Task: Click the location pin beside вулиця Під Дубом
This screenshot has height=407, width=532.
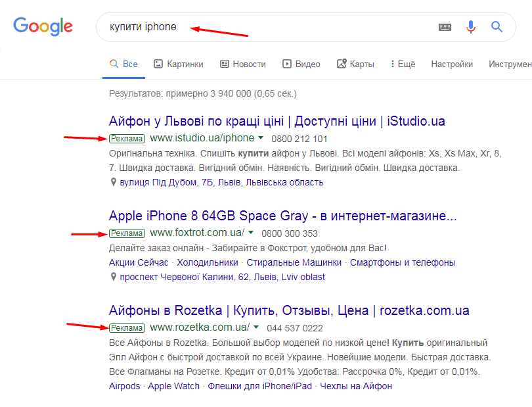Action: point(112,182)
